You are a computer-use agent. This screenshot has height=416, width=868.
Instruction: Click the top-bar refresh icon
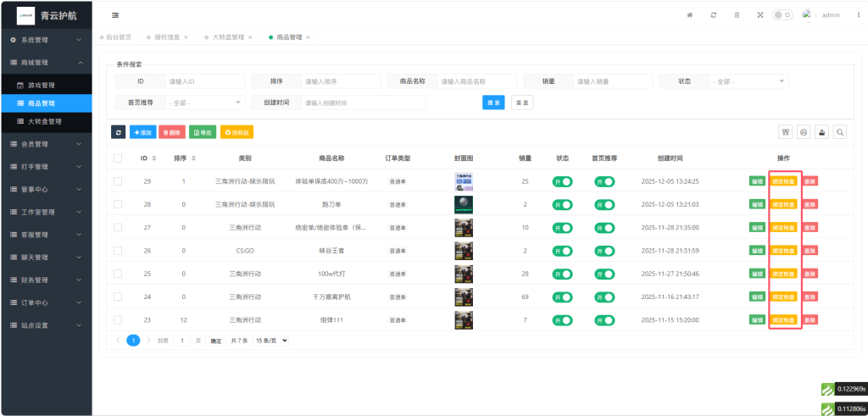[714, 15]
